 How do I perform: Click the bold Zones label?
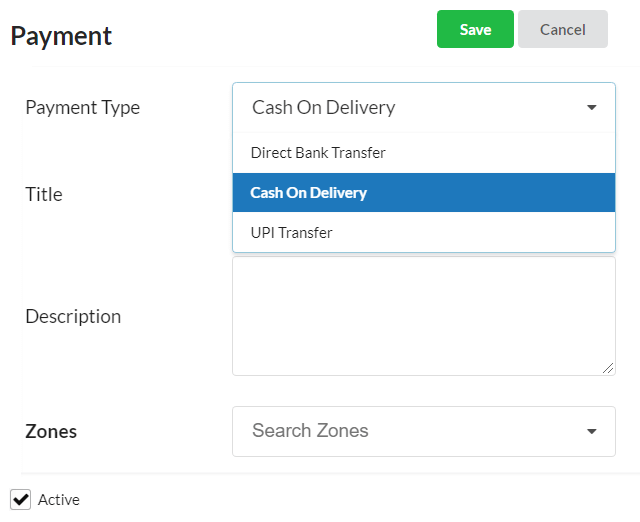pos(51,431)
